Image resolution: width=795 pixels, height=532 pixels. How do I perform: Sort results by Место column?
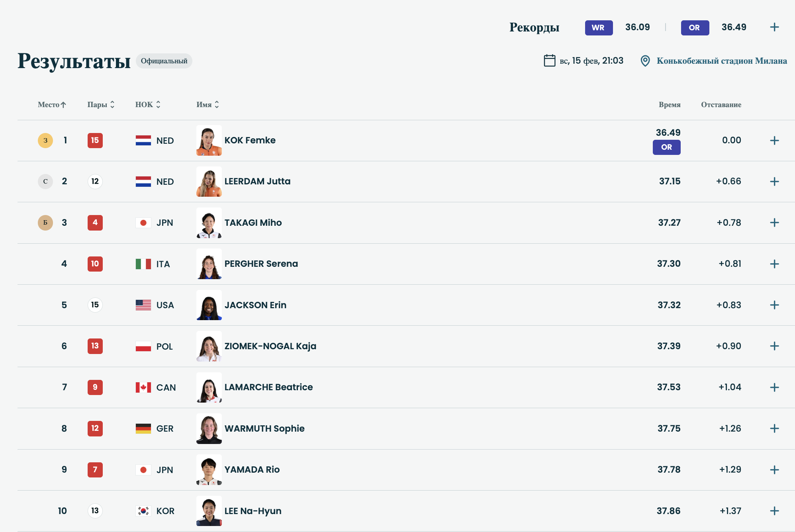[52, 105]
